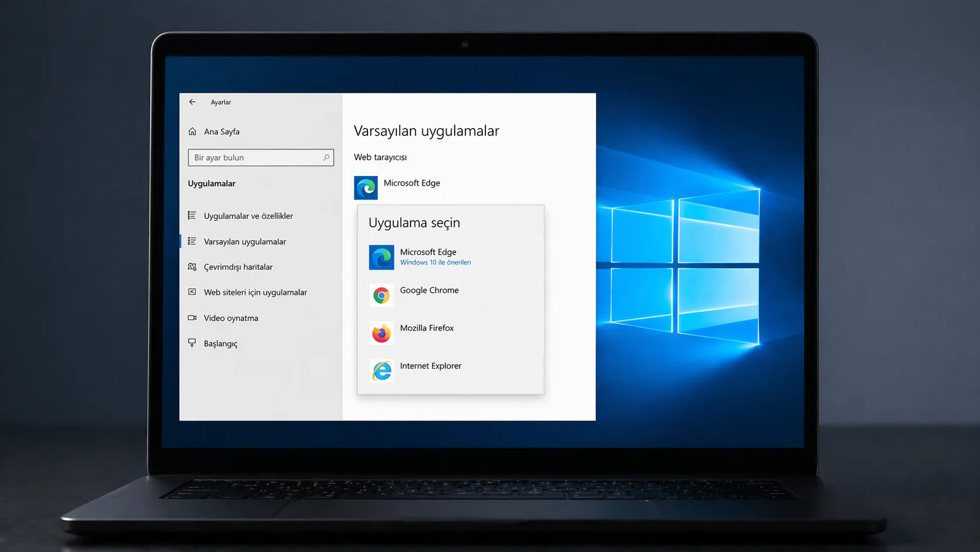Click the Video oynatma camera icon

click(x=192, y=317)
